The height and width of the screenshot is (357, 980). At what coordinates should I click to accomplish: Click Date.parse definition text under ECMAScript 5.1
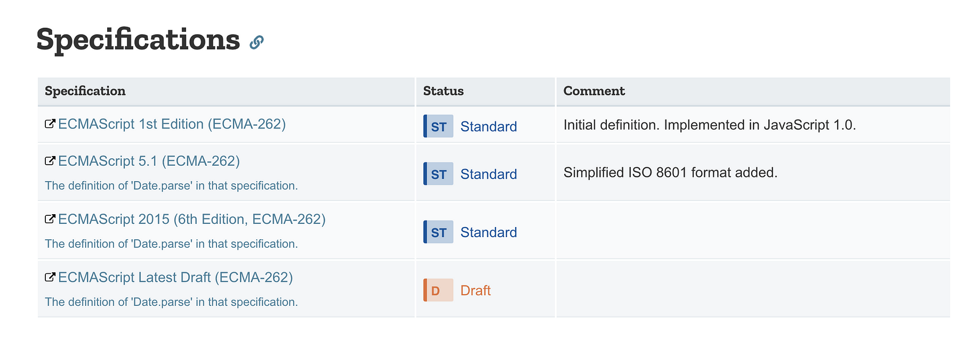click(171, 185)
